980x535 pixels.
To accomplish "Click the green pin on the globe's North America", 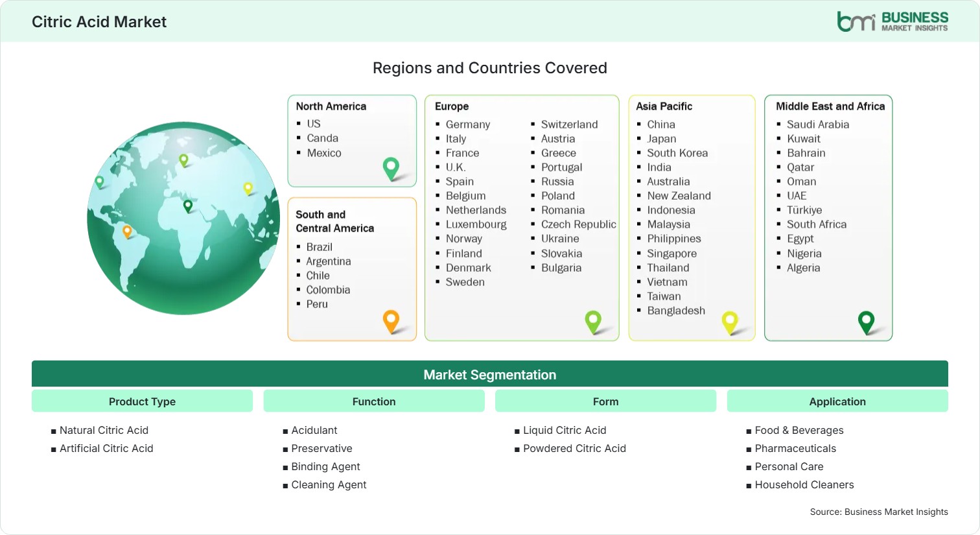I will tap(99, 182).
